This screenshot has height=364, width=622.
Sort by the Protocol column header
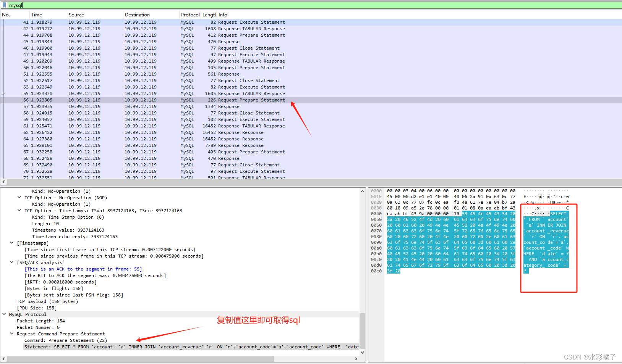[x=190, y=15]
